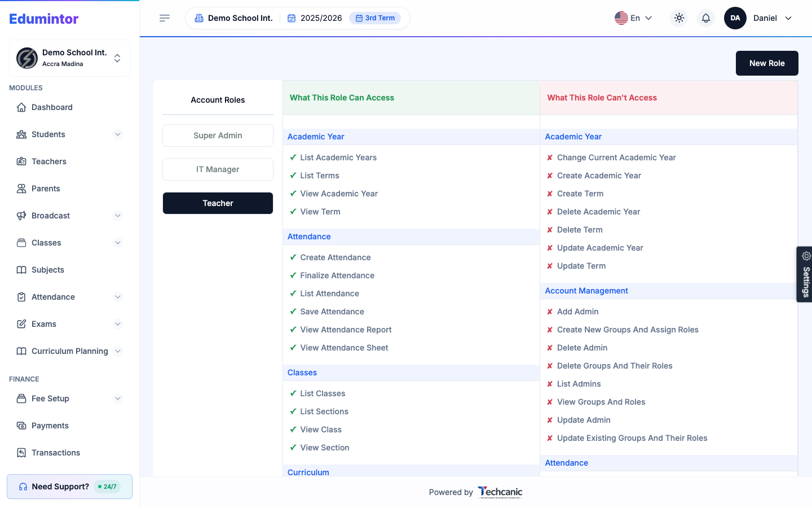The width and height of the screenshot is (812, 508).
Task: Click the Demo School logo icon
Action: tap(27, 58)
